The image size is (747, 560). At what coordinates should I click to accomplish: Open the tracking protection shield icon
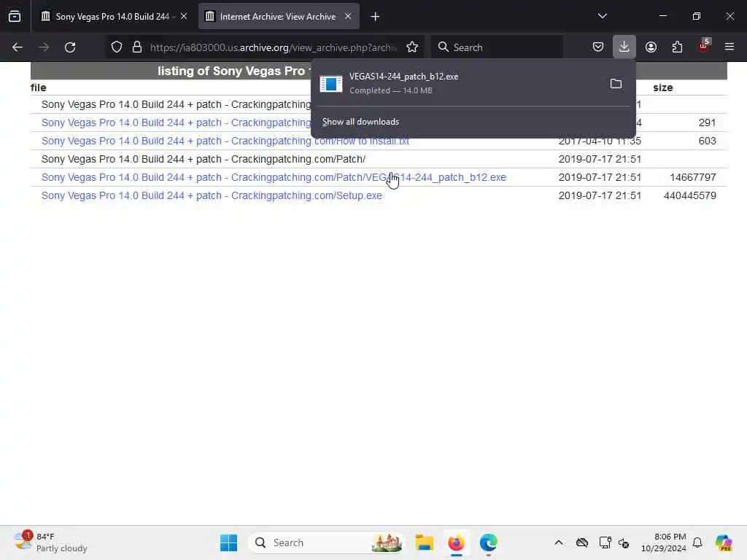pyautogui.click(x=117, y=47)
